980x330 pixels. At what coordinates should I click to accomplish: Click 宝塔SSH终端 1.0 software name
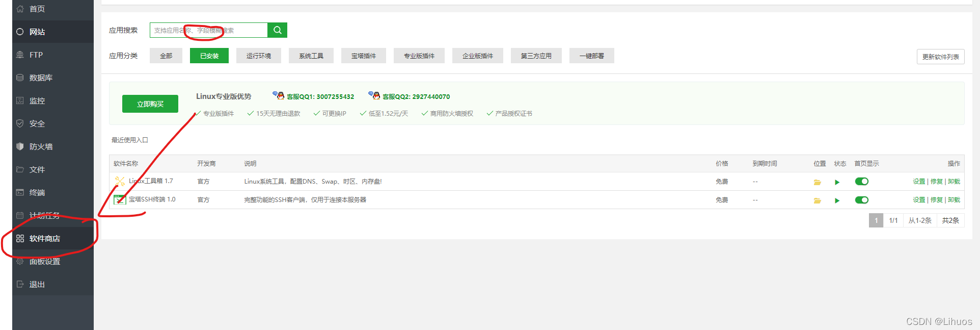[152, 199]
